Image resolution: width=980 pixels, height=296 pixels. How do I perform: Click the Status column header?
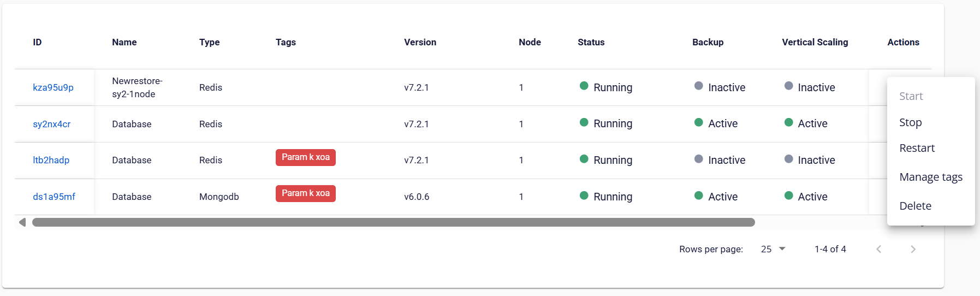[x=591, y=42]
